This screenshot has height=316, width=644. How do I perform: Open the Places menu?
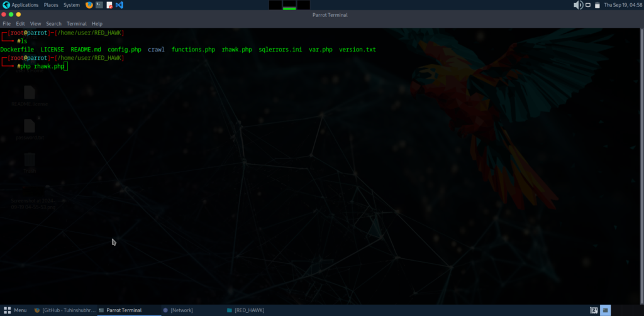pyautogui.click(x=51, y=5)
